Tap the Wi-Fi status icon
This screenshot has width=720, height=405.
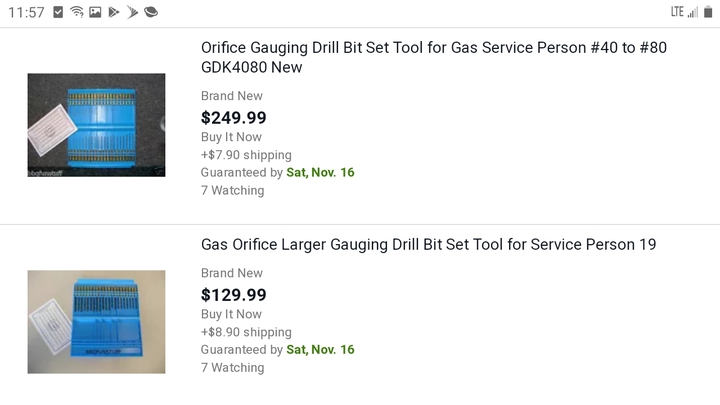pyautogui.click(x=77, y=12)
